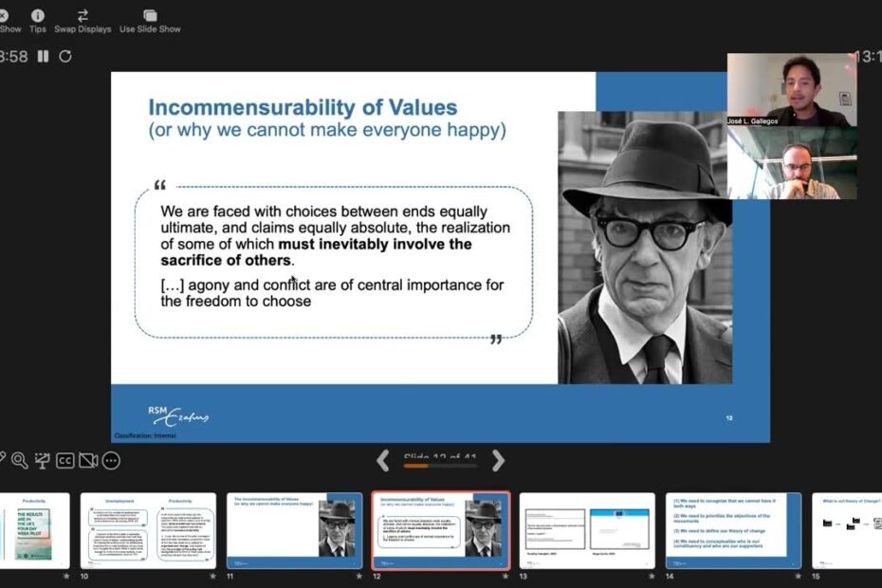The width and height of the screenshot is (882, 588).
Task: Select slide 13 thumbnail in filmstrip
Action: (587, 530)
